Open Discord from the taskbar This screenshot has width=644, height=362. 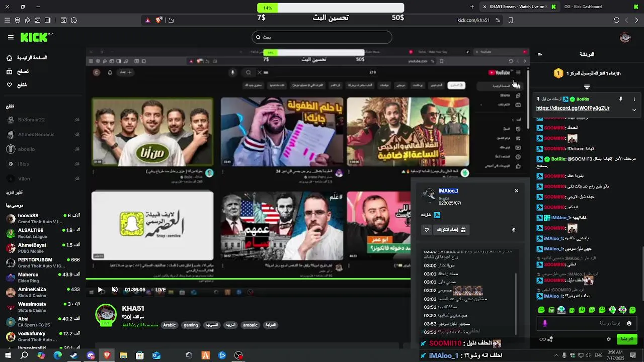click(91, 355)
